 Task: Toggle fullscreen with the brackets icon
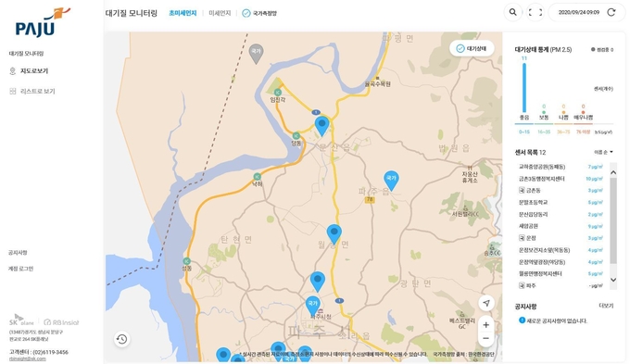535,12
